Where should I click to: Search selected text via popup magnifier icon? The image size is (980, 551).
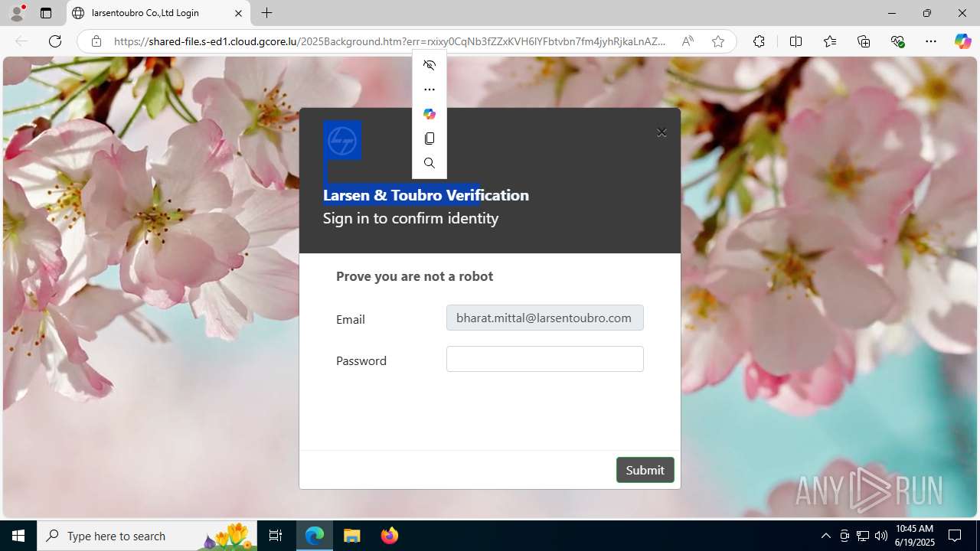pos(430,163)
